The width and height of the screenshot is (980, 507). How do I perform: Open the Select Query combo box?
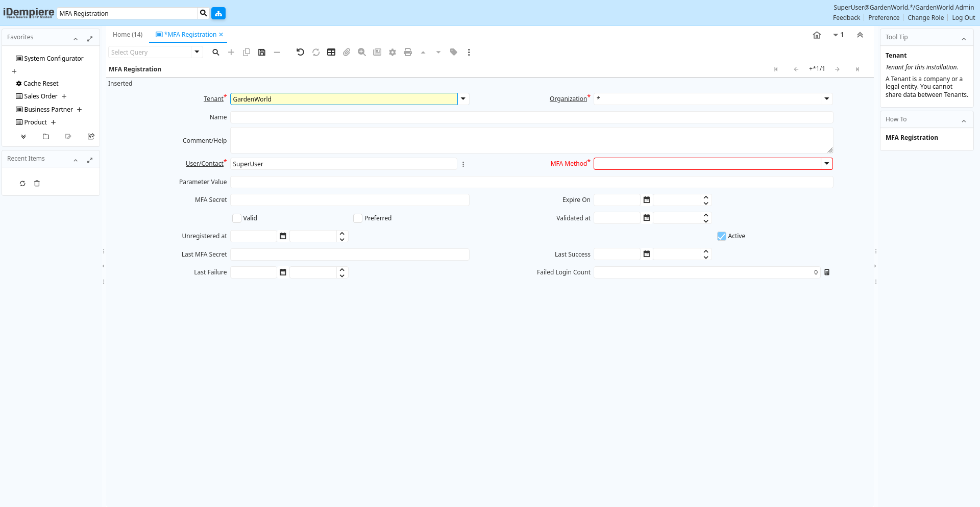pos(197,52)
